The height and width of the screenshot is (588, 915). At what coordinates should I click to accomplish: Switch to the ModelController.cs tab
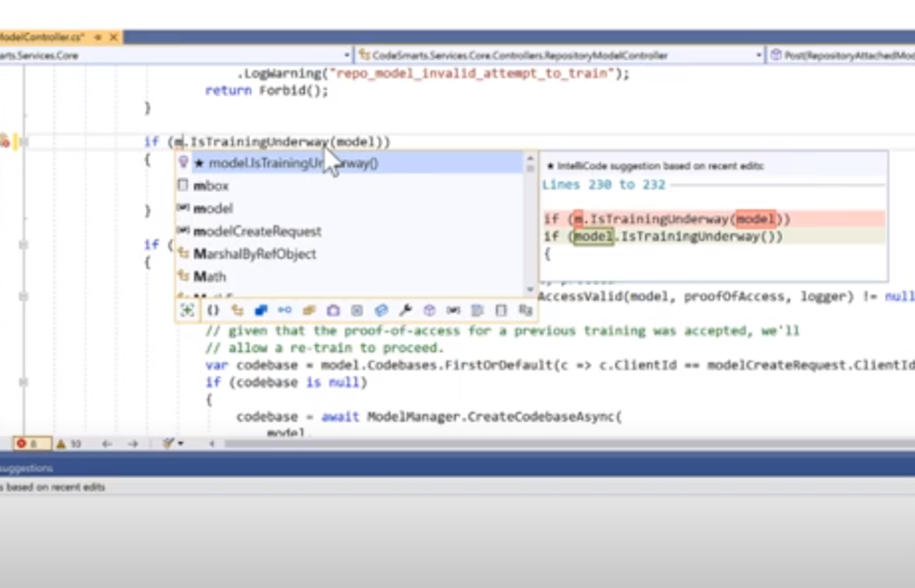coord(40,38)
